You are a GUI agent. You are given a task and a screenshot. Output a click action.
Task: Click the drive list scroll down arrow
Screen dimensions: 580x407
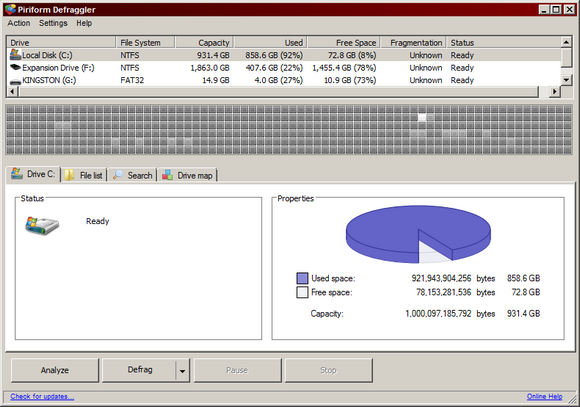pos(566,80)
